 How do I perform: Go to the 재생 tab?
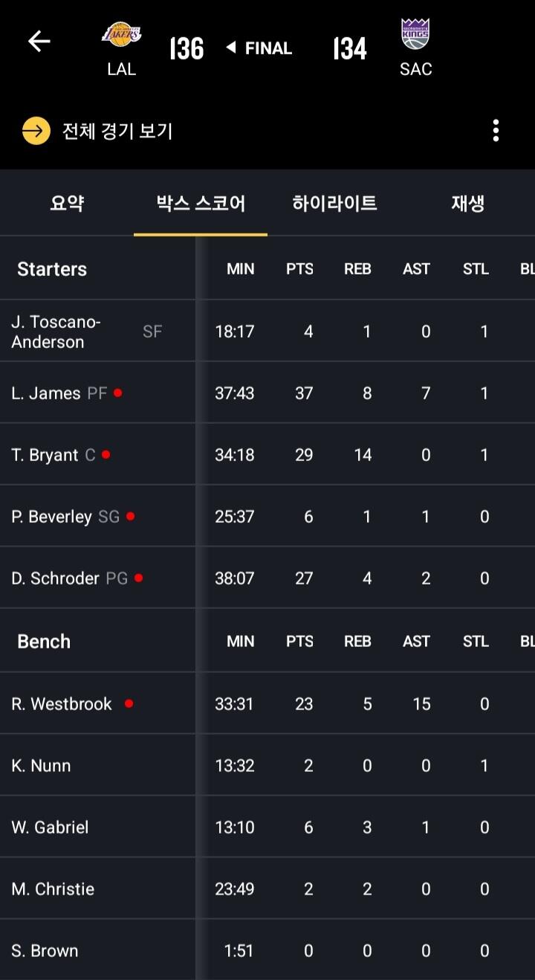pyautogui.click(x=468, y=203)
